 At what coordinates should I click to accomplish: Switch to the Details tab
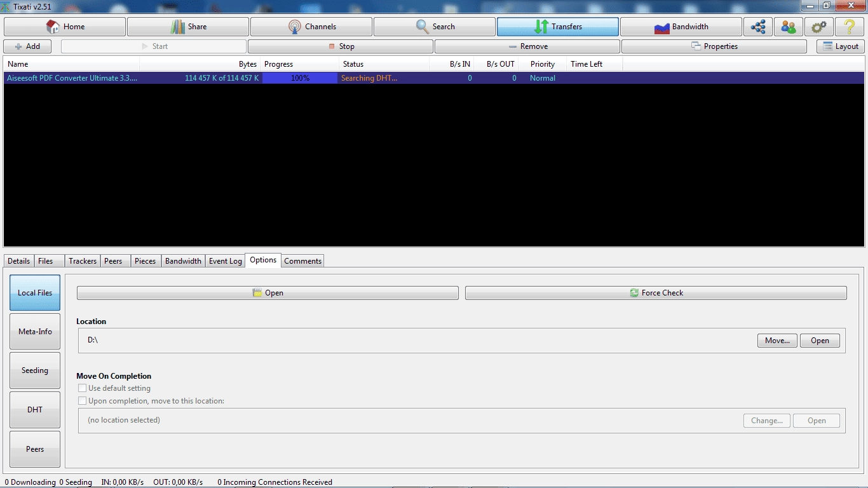[x=19, y=261]
